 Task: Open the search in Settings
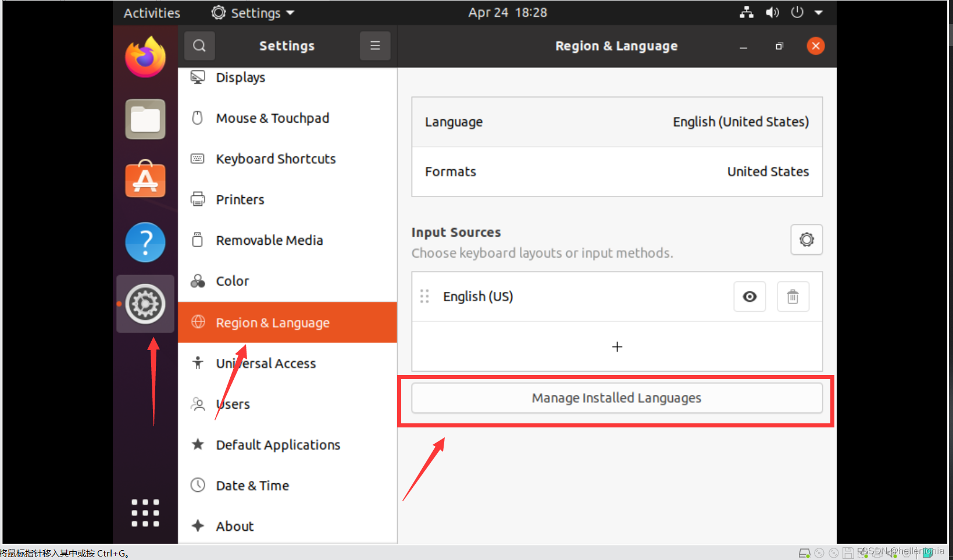click(199, 45)
